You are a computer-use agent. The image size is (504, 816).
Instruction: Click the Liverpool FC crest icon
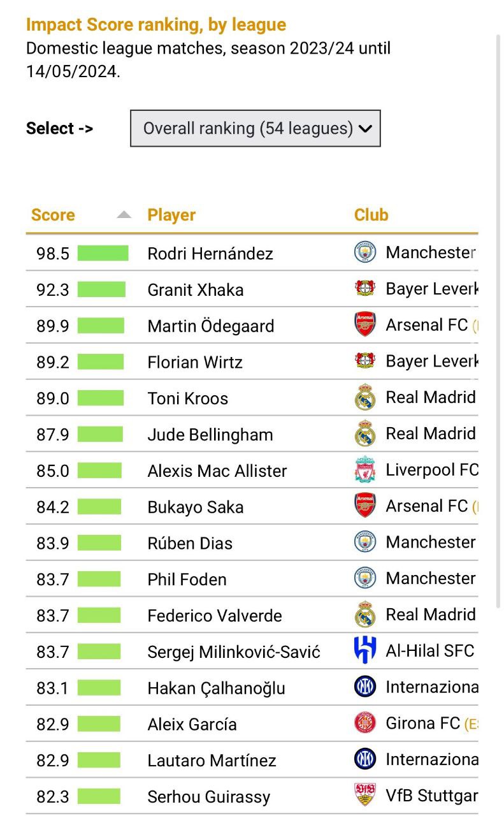365,470
